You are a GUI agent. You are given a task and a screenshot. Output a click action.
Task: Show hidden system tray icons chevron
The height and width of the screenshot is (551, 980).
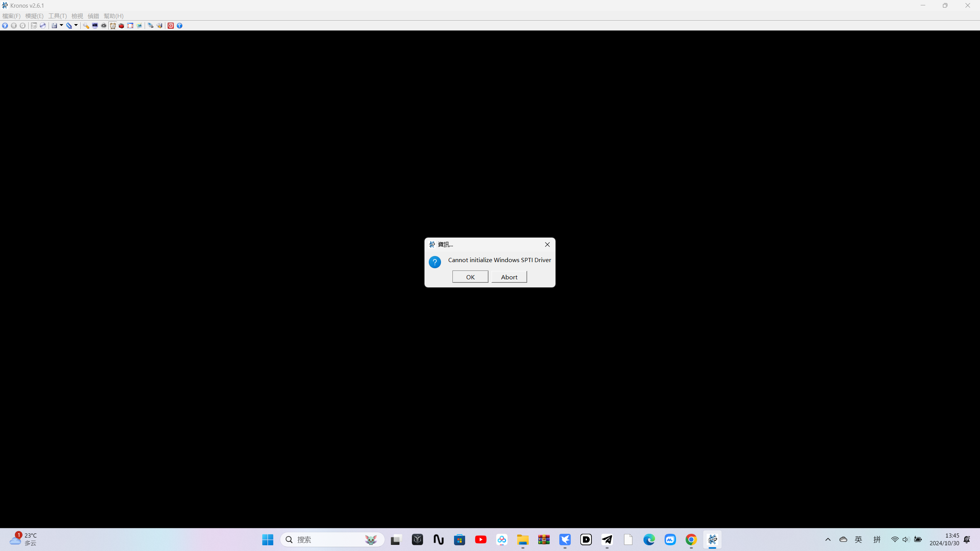tap(828, 540)
